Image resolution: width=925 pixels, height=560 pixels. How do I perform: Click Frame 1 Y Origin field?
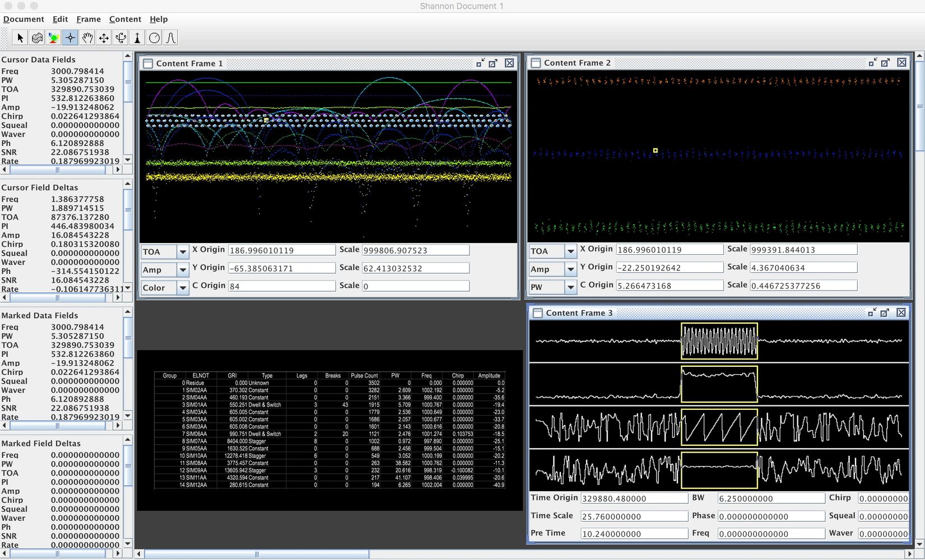tap(282, 268)
